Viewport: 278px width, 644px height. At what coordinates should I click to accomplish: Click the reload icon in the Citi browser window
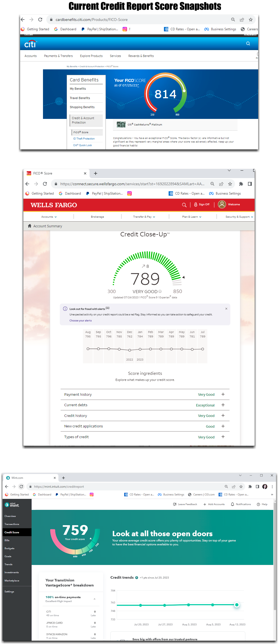(40, 20)
